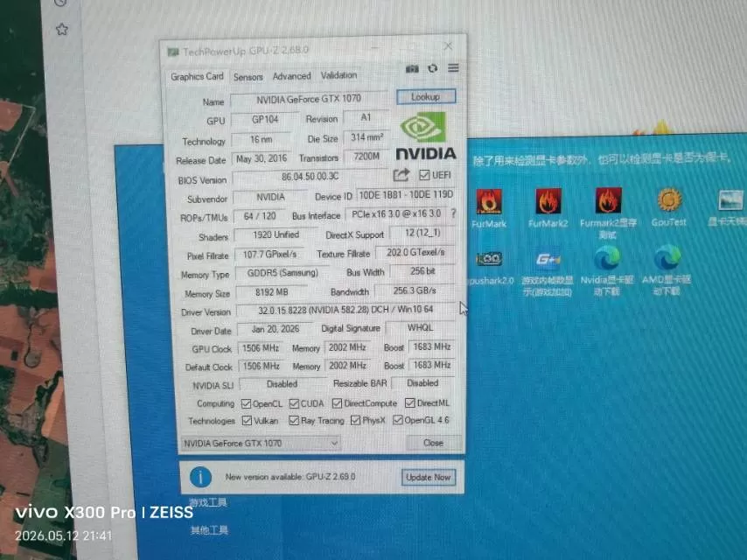Viewport: 747px width, 560px height.
Task: Expand the NVIDIA GeForce GTX 1070 dropdown
Action: pos(260,444)
